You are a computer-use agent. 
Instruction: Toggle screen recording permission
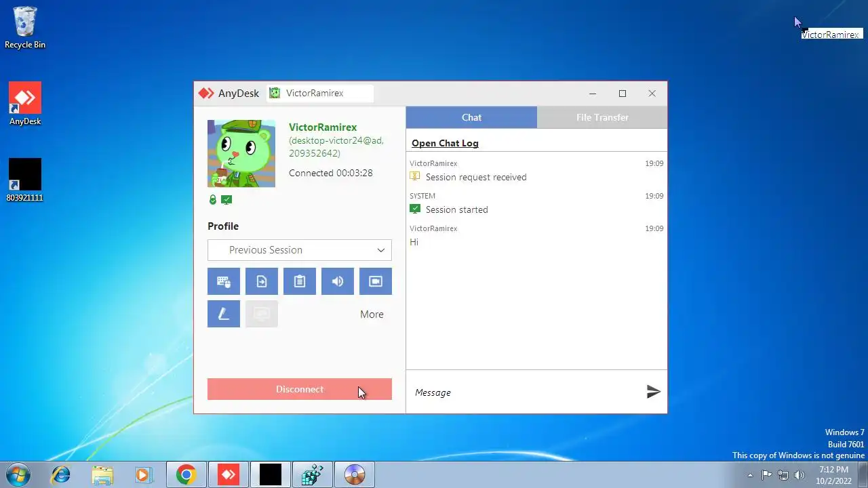click(376, 281)
